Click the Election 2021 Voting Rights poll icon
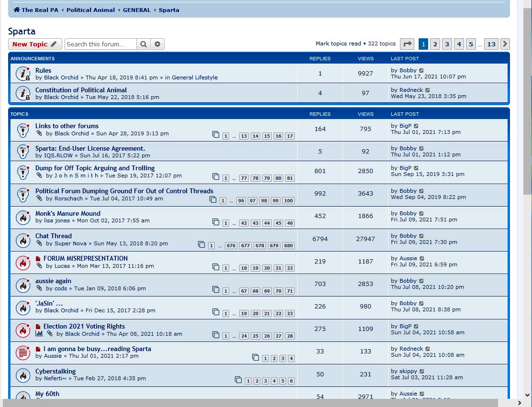This screenshot has height=407, width=532. [x=39, y=334]
